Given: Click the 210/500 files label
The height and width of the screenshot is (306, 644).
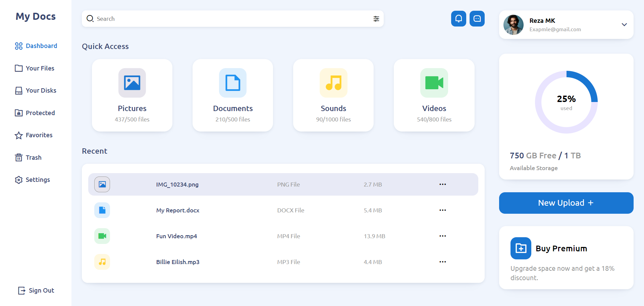Looking at the screenshot, I should [233, 119].
